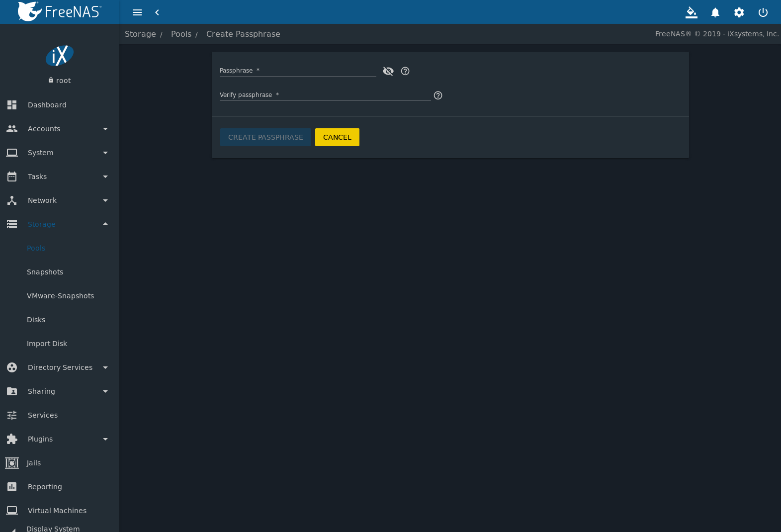Click the FreeNAS copyright text
Image resolution: width=781 pixels, height=532 pixels.
[x=717, y=34]
